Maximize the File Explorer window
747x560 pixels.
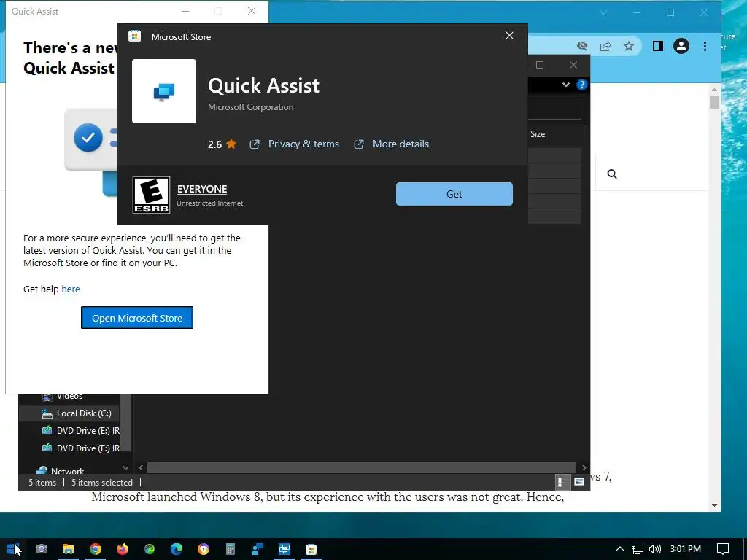(540, 65)
